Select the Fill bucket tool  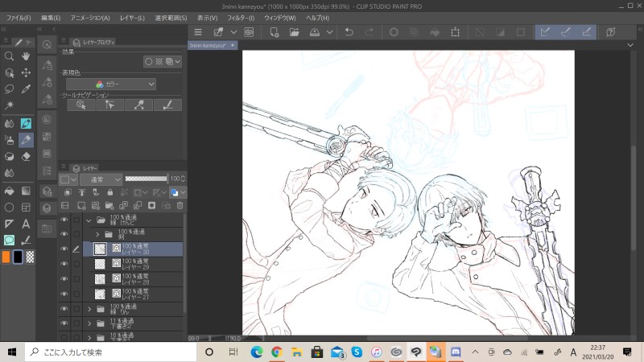[x=9, y=191]
